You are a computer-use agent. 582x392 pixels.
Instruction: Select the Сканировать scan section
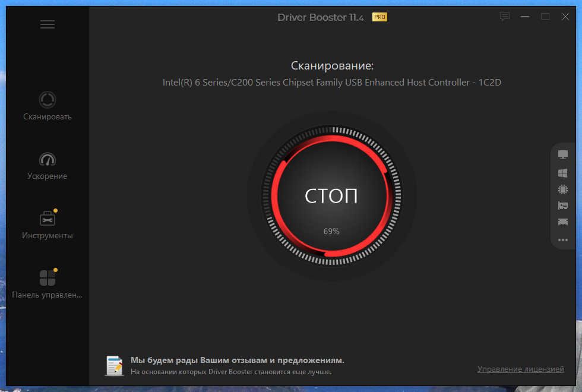48,106
